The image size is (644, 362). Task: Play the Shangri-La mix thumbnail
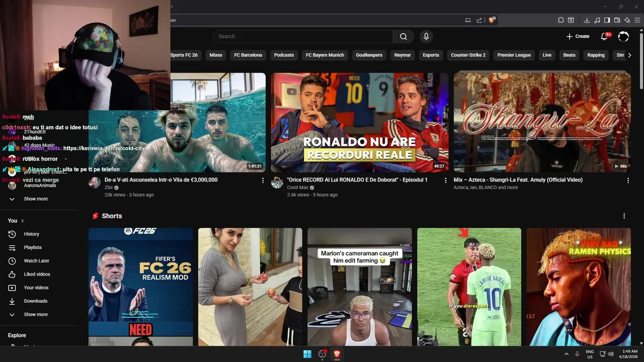coord(542,123)
